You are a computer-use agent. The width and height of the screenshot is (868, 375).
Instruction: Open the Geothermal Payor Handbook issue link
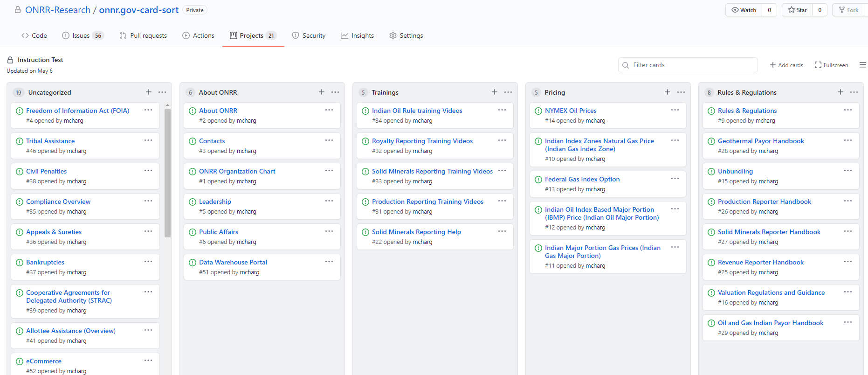pos(761,141)
